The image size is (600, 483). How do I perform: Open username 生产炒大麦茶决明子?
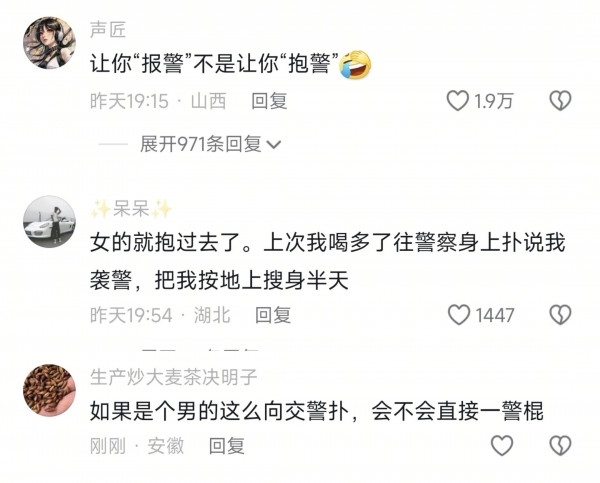click(174, 377)
